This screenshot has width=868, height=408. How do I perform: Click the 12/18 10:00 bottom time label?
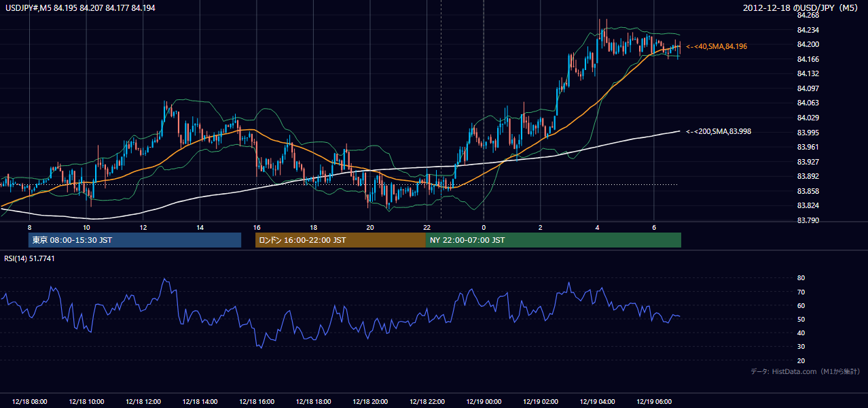click(86, 402)
